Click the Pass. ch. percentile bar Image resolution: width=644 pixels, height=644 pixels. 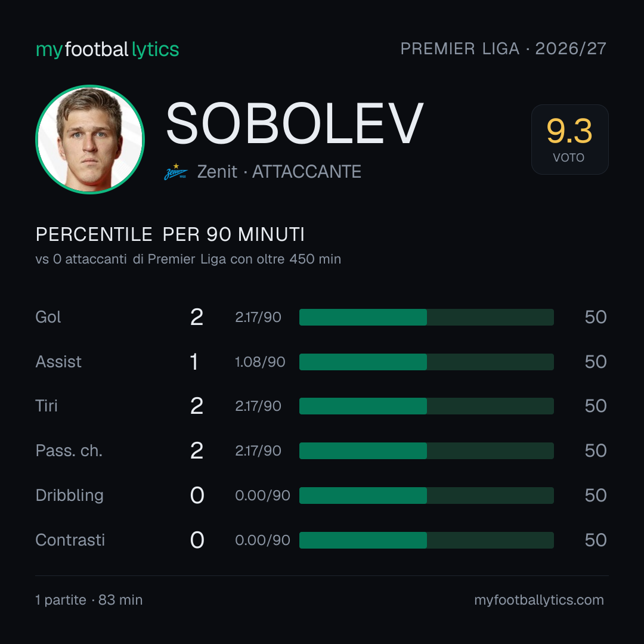(x=426, y=451)
